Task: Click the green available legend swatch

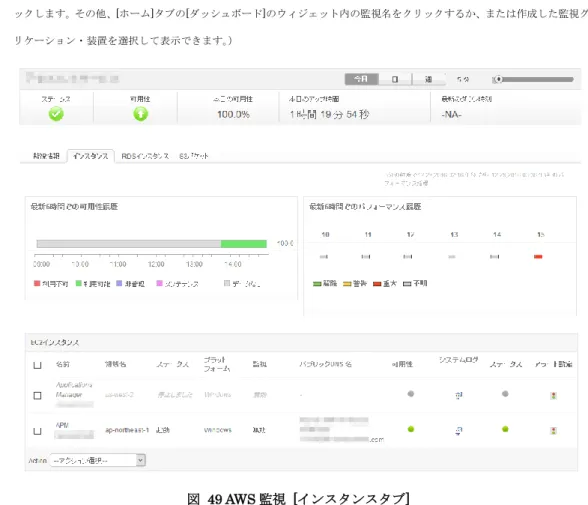Action: tap(78, 283)
